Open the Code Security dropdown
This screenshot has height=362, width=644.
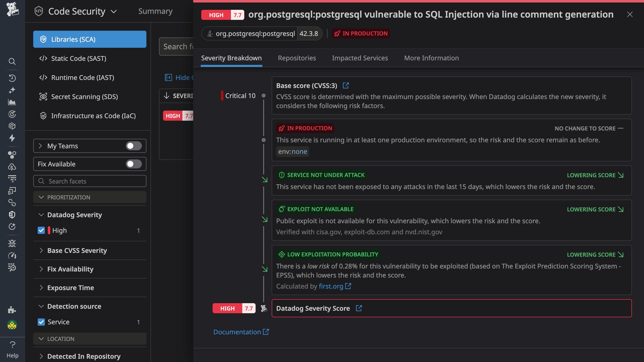pos(113,11)
